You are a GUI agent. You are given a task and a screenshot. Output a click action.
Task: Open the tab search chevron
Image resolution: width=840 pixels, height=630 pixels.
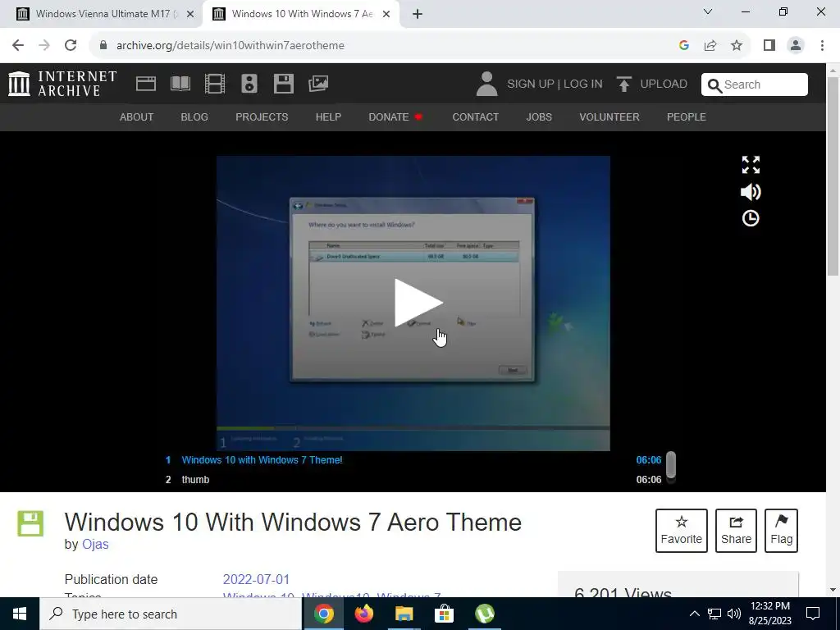click(708, 11)
